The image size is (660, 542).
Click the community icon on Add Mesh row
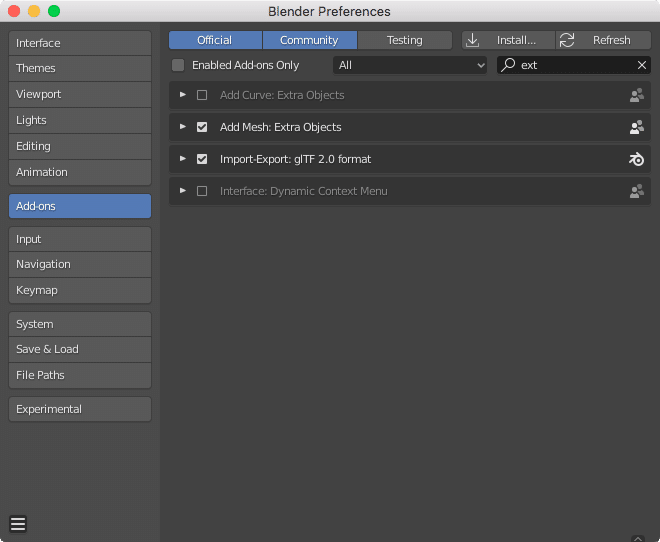point(636,127)
